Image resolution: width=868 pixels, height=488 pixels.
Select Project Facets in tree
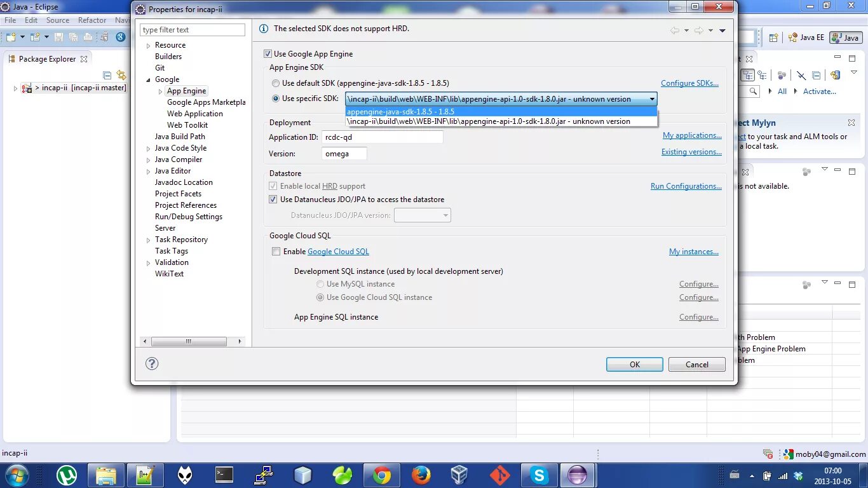click(178, 194)
